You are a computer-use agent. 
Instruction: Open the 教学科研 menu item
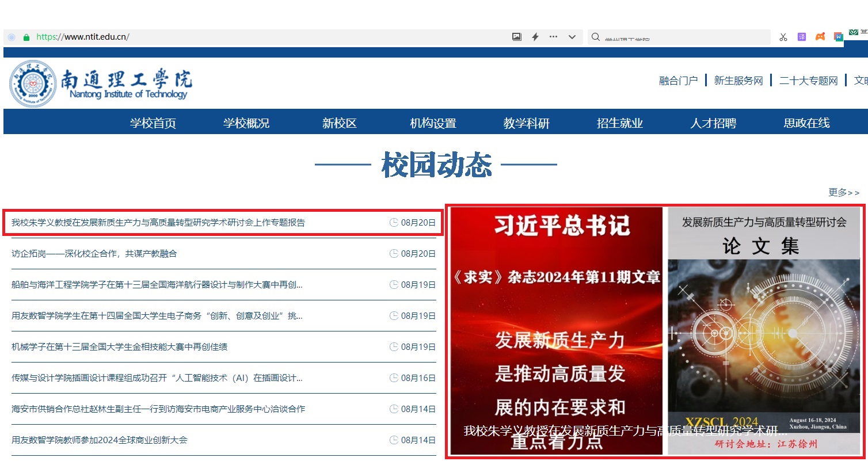pyautogui.click(x=527, y=123)
